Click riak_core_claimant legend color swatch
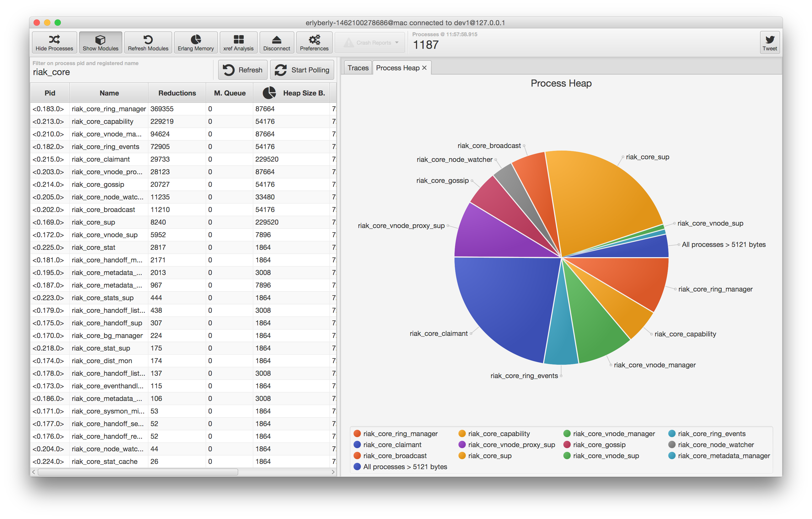This screenshot has width=812, height=519. pos(357,445)
